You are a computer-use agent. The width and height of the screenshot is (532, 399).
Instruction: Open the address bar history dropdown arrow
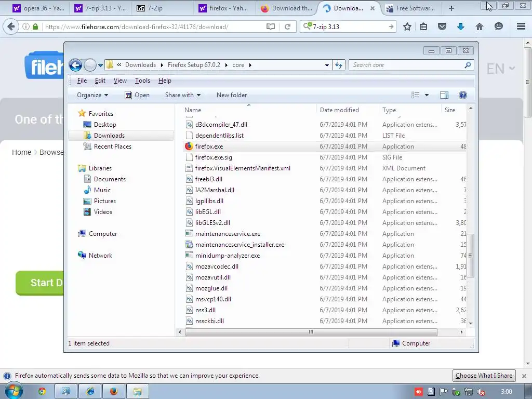[x=327, y=65]
